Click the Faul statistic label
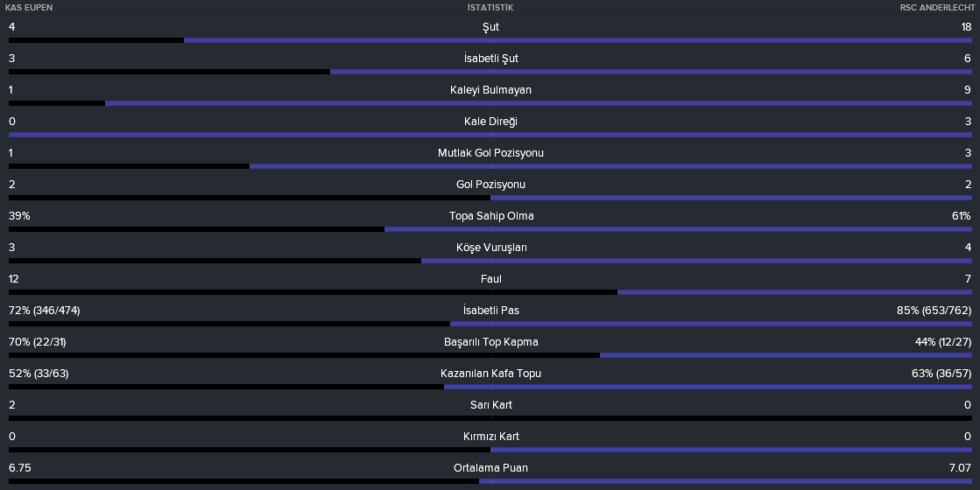The width and height of the screenshot is (980, 490). pos(490,279)
